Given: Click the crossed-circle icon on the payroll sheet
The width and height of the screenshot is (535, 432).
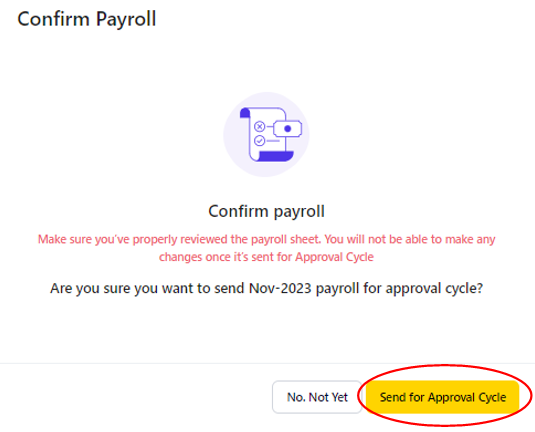Looking at the screenshot, I should (259, 127).
